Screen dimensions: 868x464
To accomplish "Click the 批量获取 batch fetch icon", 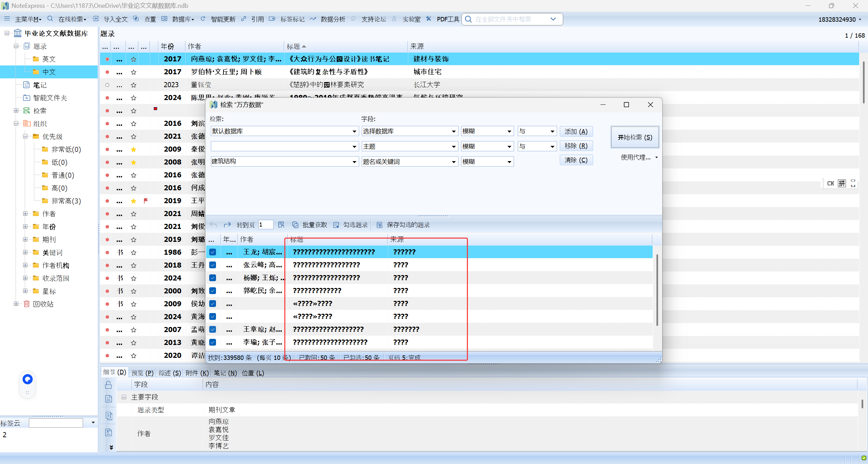I will (295, 225).
